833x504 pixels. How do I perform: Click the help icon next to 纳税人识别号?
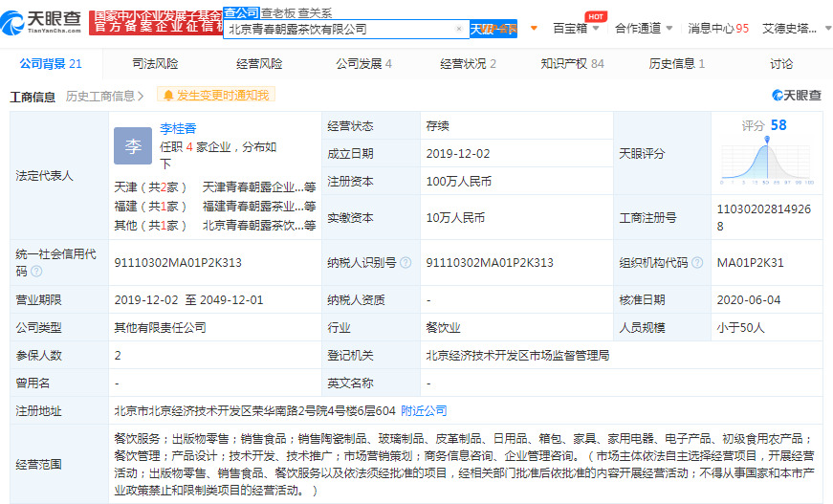pos(406,262)
